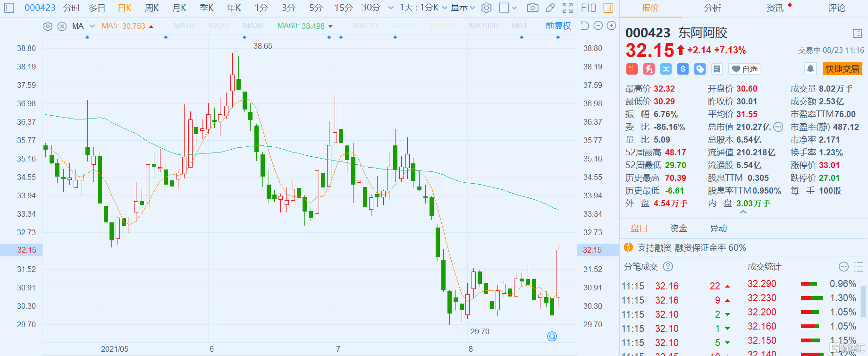This screenshot has height=356, width=868.
Task: Add stock to 自选 watchlist
Action: (744, 69)
